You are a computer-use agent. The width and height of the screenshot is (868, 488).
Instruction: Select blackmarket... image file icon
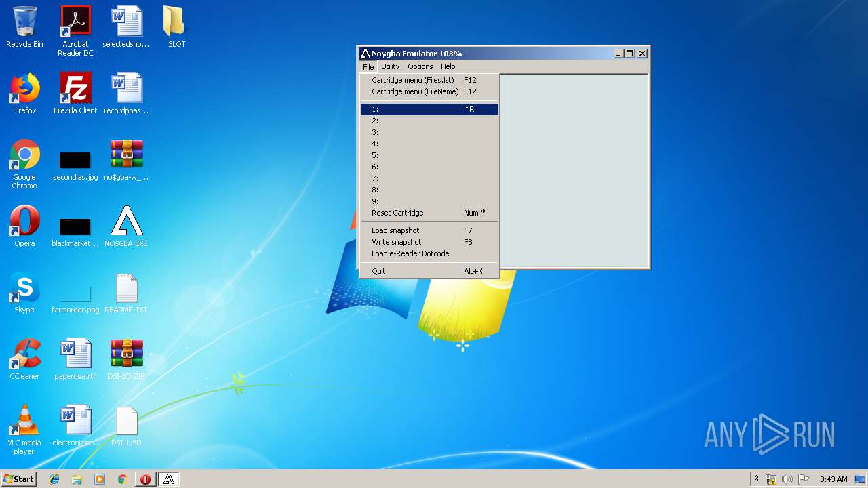pos(75,230)
